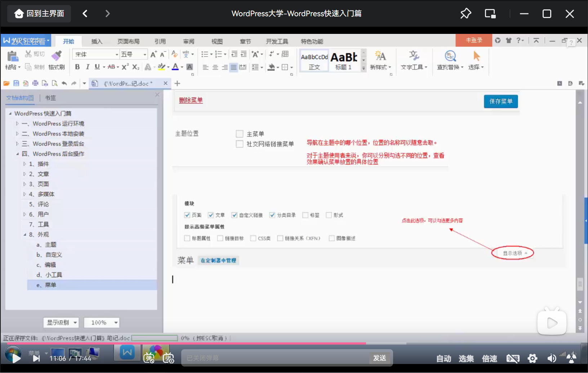Select the 标题 1 style
This screenshot has height=373, width=588.
pos(344,61)
